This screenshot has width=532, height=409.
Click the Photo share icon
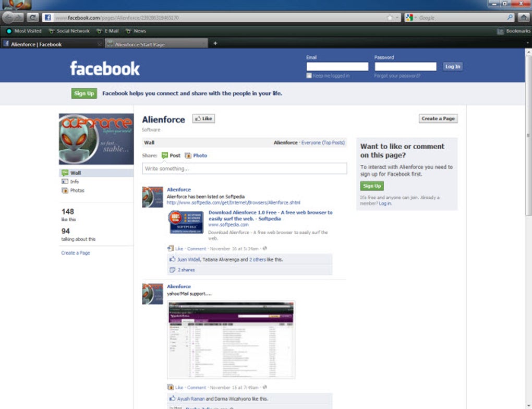click(x=188, y=155)
